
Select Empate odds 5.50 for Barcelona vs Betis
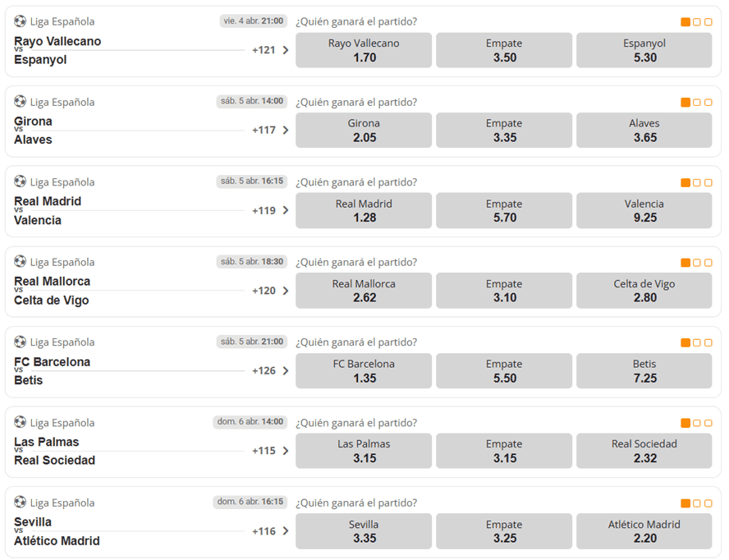tap(504, 370)
